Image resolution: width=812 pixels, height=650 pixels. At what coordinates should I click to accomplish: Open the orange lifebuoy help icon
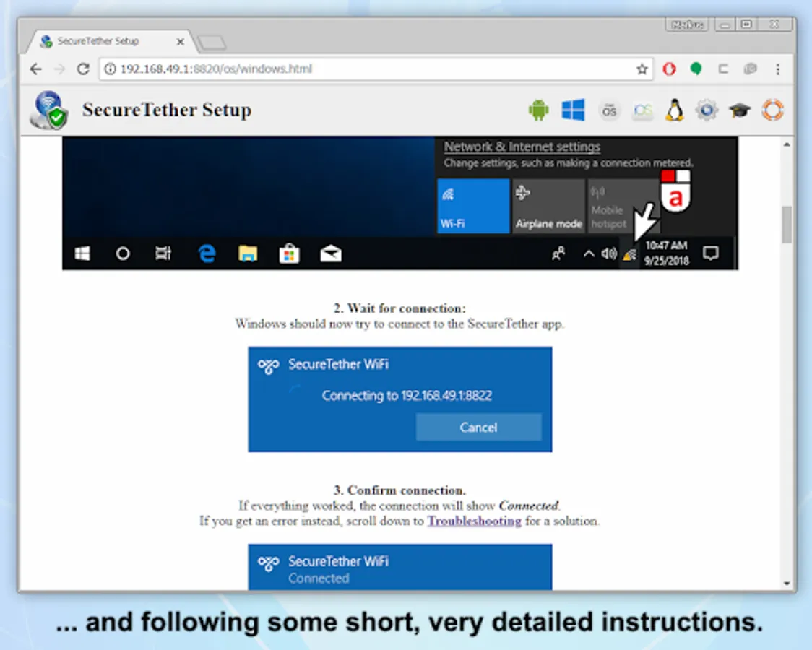[772, 110]
